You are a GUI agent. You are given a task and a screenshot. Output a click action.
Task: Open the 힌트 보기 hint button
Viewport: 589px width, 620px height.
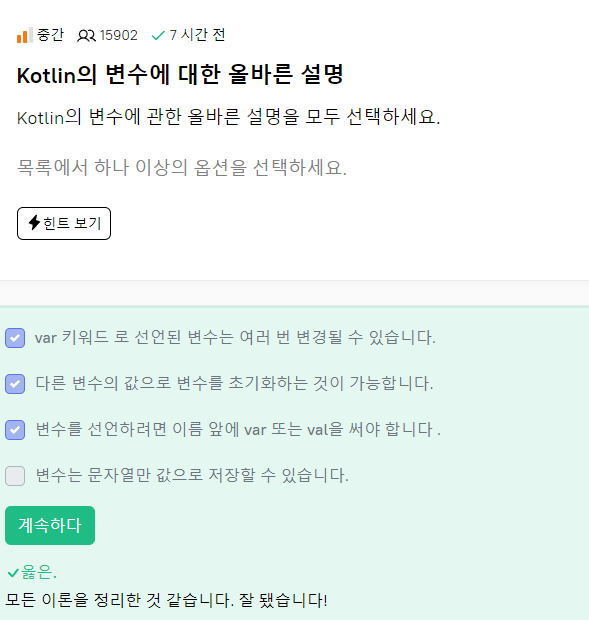(64, 223)
